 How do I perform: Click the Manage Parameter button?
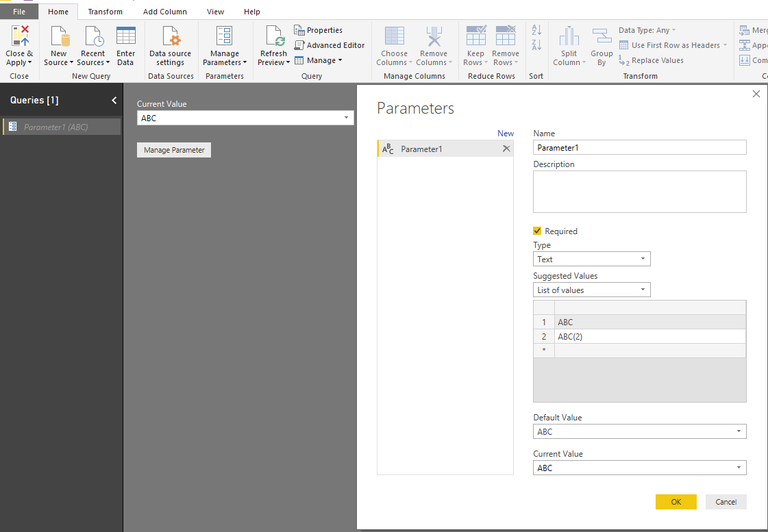pyautogui.click(x=174, y=150)
